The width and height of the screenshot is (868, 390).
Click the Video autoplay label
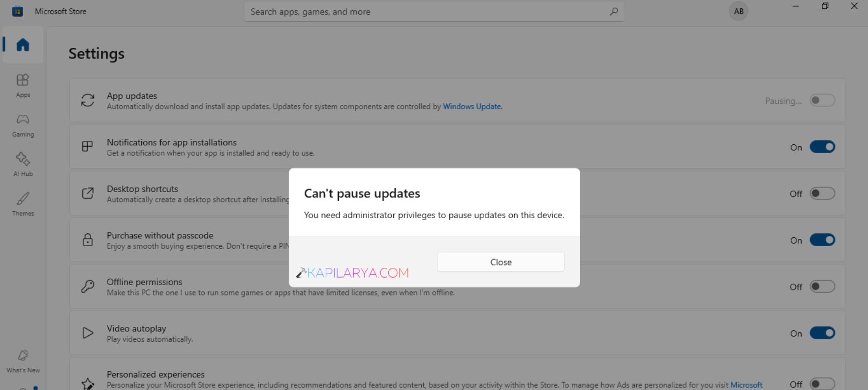click(136, 328)
